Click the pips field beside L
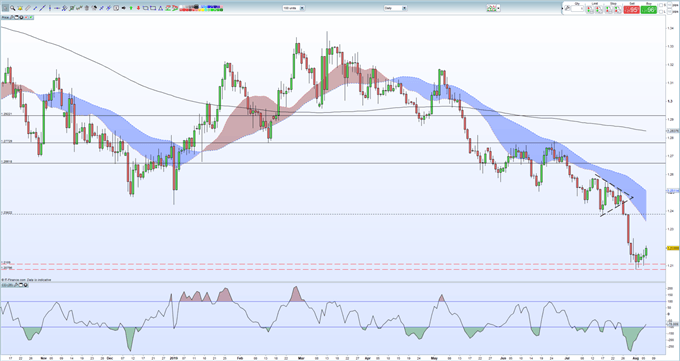 click(x=669, y=12)
